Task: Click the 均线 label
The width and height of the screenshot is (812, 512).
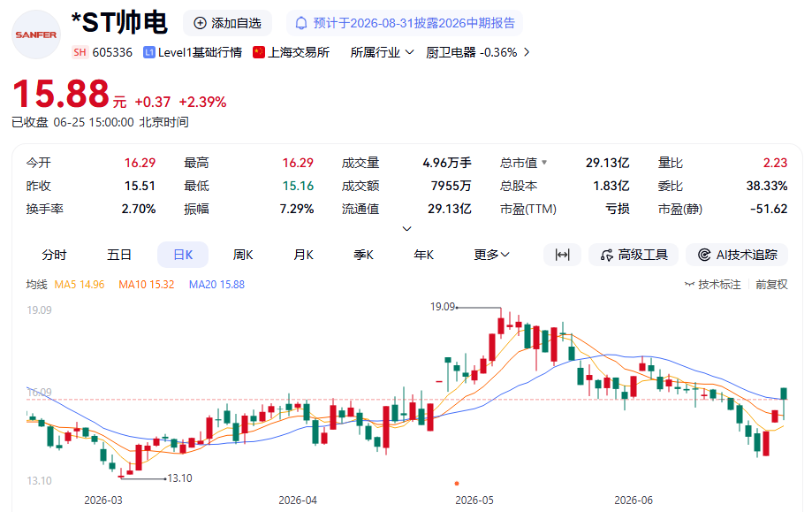Action: 36,285
